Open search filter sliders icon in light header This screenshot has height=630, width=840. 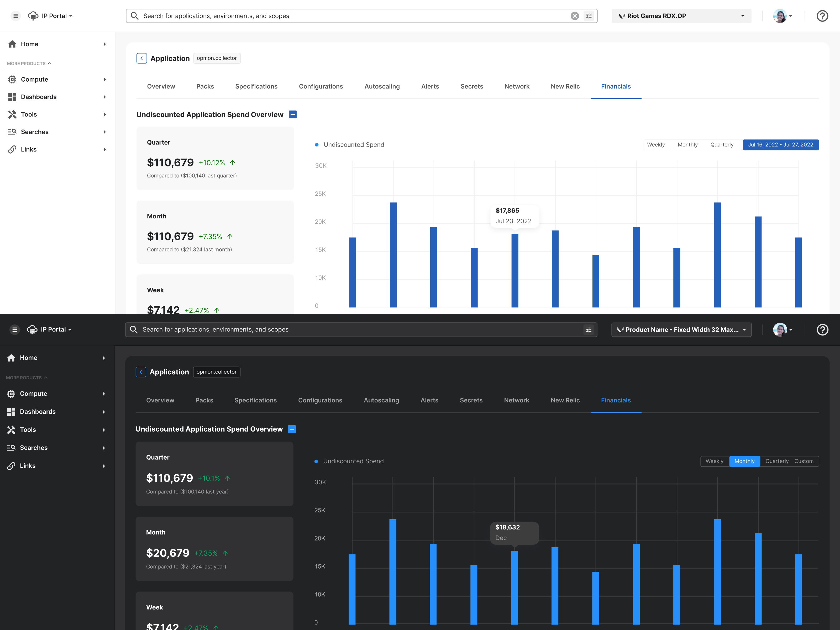pos(589,16)
